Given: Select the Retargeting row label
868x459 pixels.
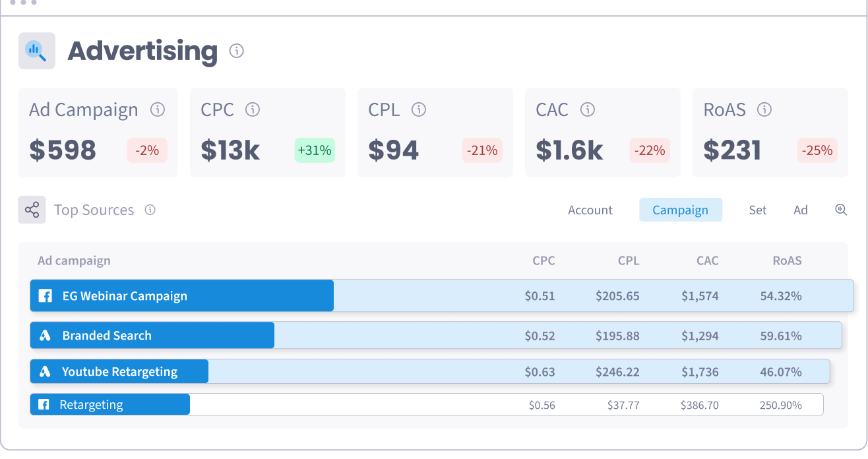Looking at the screenshot, I should point(91,405).
